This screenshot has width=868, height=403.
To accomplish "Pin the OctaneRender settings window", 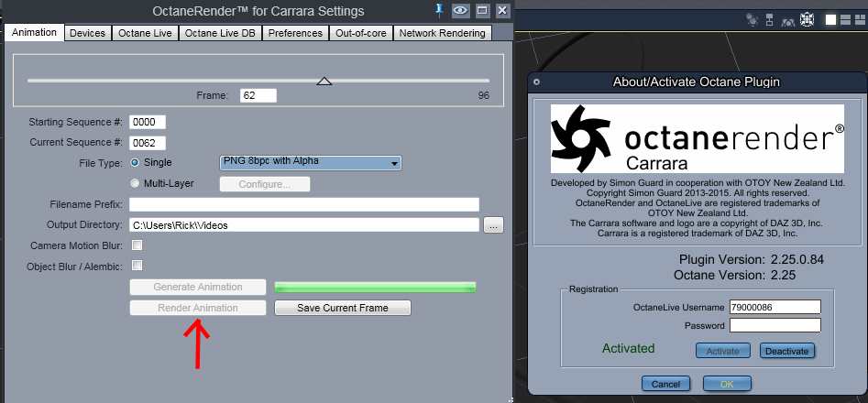I will pyautogui.click(x=440, y=10).
